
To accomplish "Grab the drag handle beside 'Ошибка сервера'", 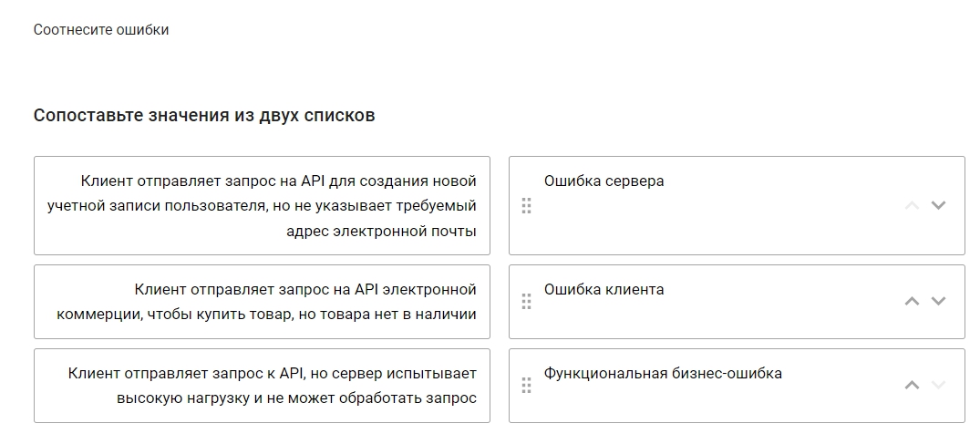I will (526, 206).
